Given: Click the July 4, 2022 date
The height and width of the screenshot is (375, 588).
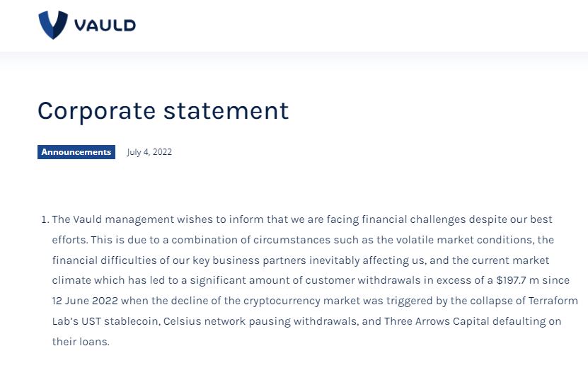Looking at the screenshot, I should (x=149, y=152).
